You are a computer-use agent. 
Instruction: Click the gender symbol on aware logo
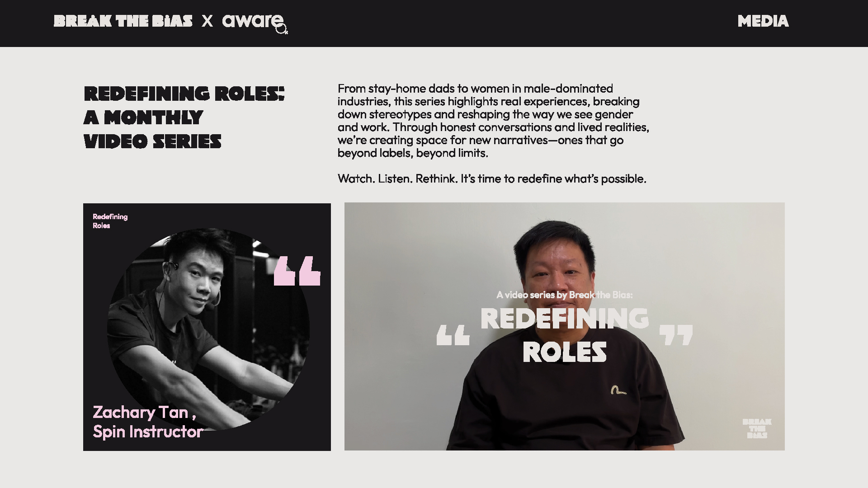coord(282,30)
